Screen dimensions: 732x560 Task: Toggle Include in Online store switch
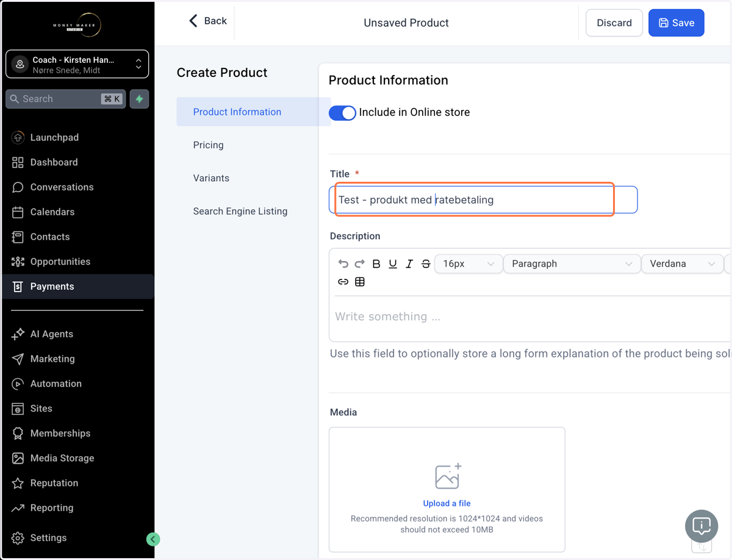(342, 113)
